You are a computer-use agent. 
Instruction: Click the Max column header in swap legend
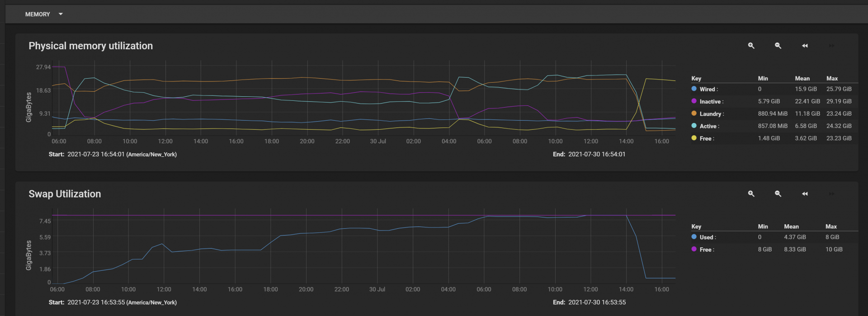point(831,226)
